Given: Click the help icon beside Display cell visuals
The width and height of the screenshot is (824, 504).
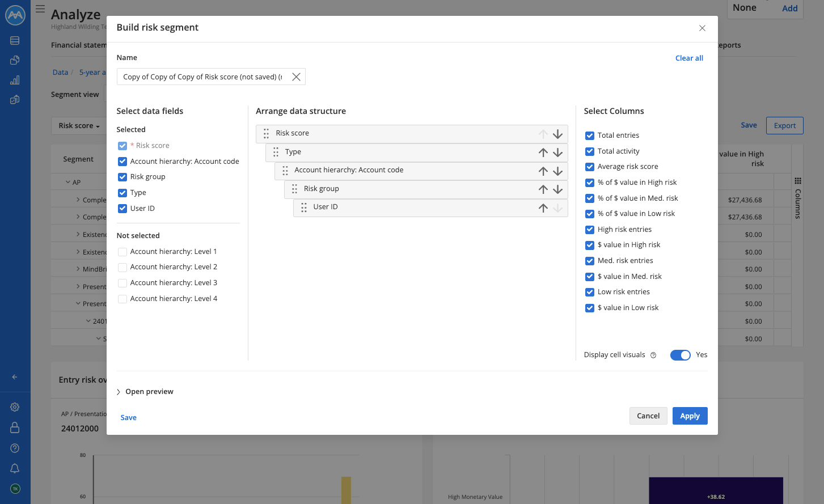Looking at the screenshot, I should pos(653,355).
